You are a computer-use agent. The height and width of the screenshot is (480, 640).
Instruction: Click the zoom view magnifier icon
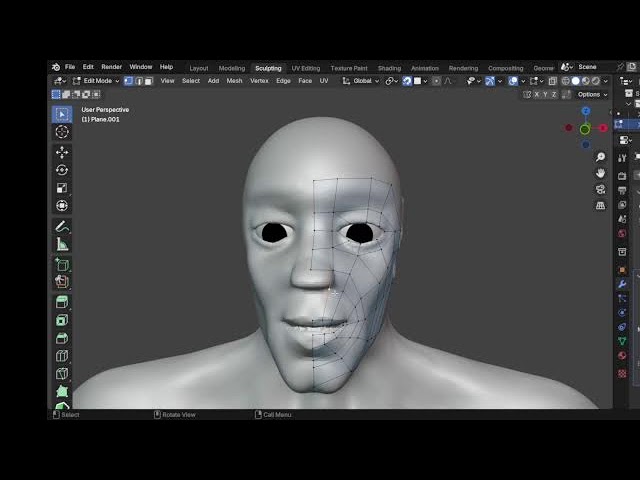coord(600,157)
